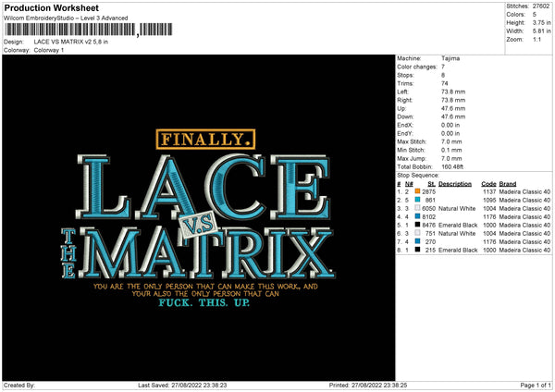
Task: Click the Machine value 'Tajima'
Action: pos(450,58)
